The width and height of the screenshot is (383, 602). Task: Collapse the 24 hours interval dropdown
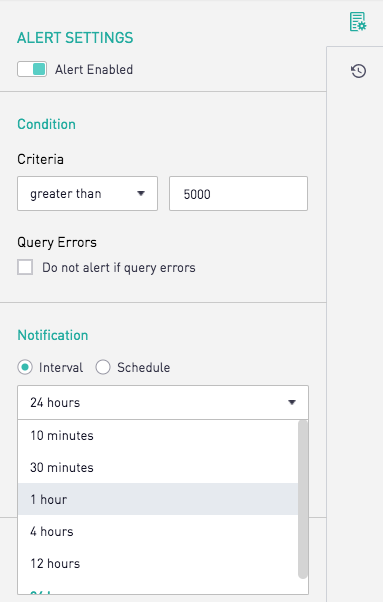pyautogui.click(x=163, y=402)
